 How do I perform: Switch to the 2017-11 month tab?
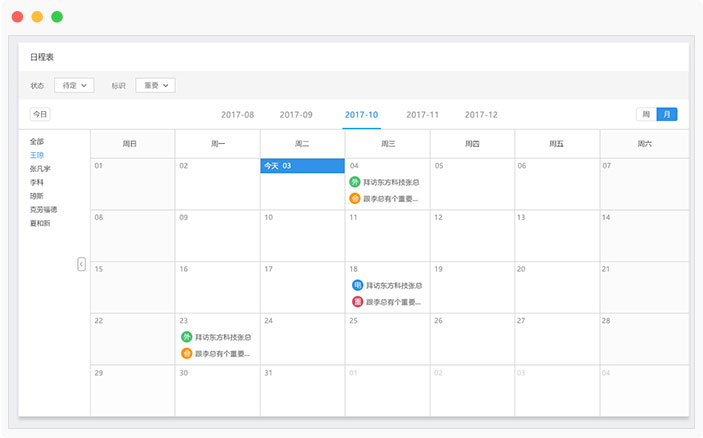coord(422,115)
